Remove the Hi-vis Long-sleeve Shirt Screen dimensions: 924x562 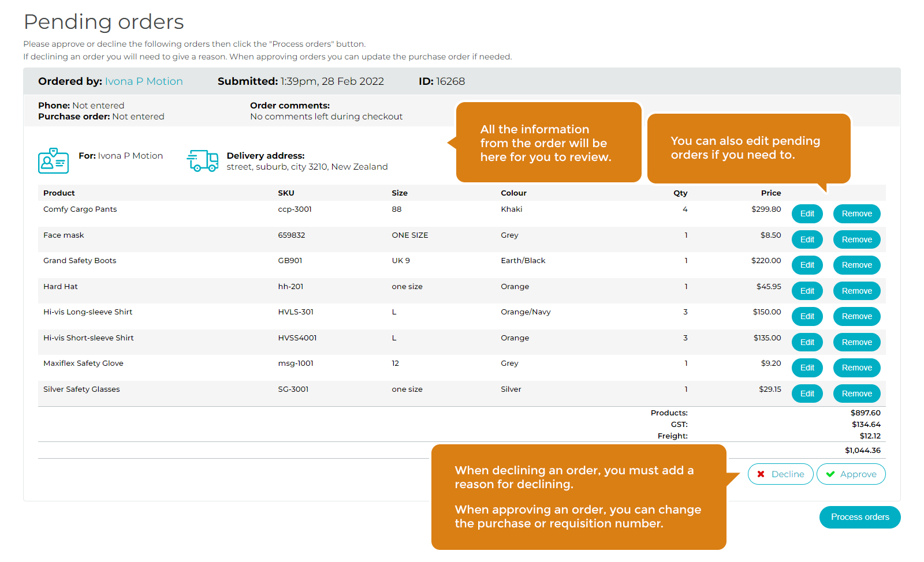pos(856,317)
